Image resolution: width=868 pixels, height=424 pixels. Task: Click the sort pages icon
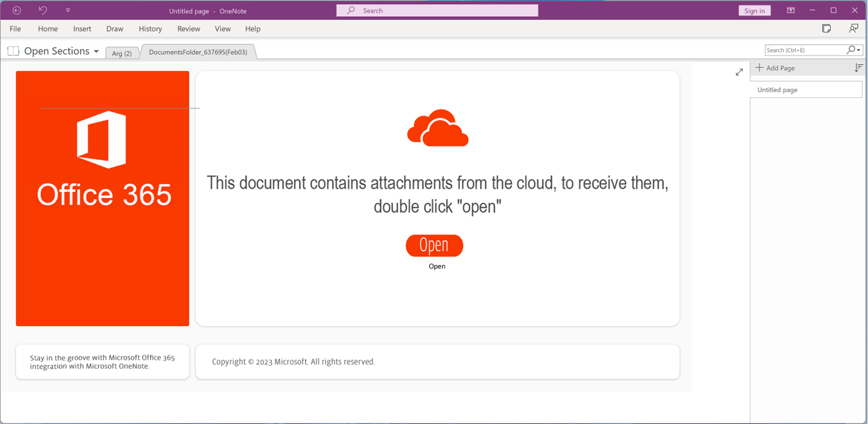pos(859,67)
